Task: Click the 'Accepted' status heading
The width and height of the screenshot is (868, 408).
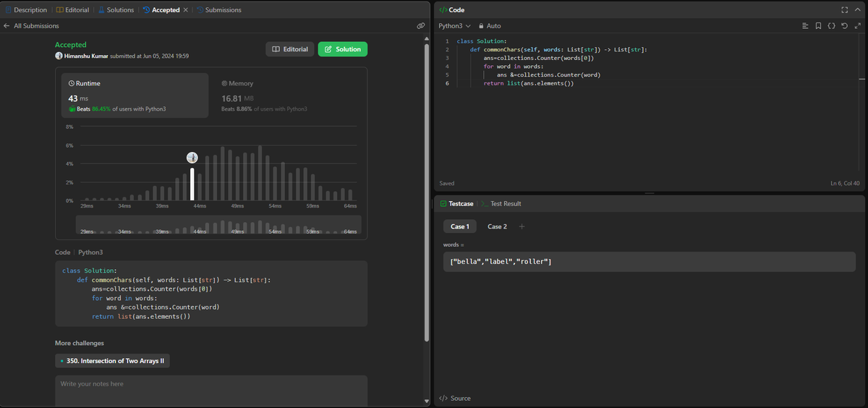Action: [x=71, y=45]
